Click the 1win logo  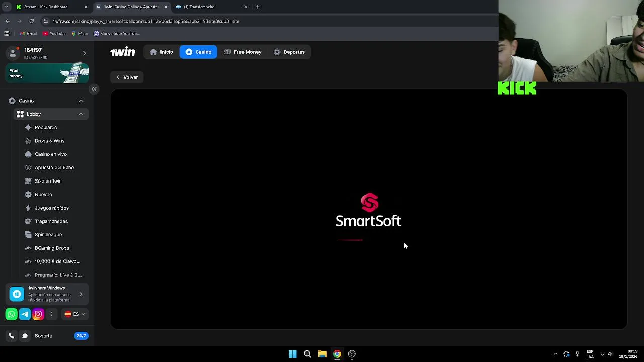point(122,52)
